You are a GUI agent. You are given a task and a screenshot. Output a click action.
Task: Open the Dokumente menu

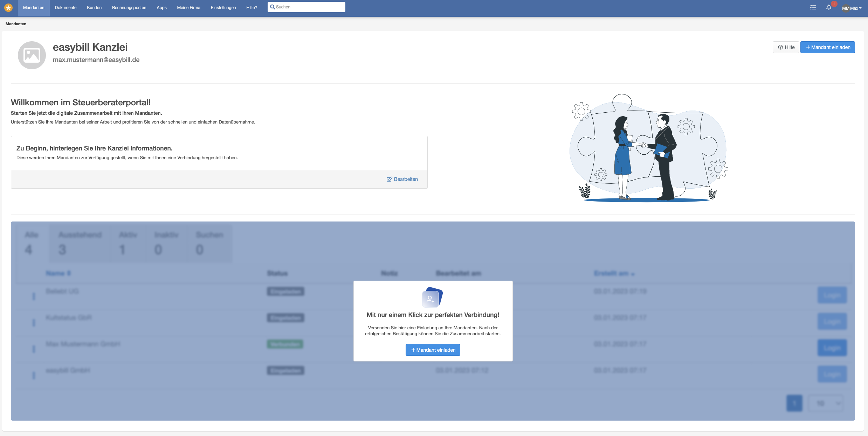pyautogui.click(x=66, y=8)
